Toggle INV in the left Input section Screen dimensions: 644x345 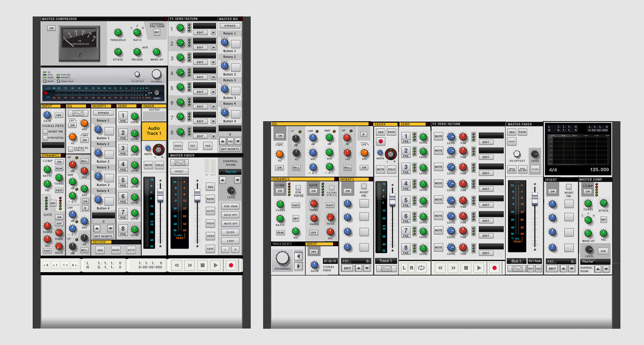(x=59, y=115)
